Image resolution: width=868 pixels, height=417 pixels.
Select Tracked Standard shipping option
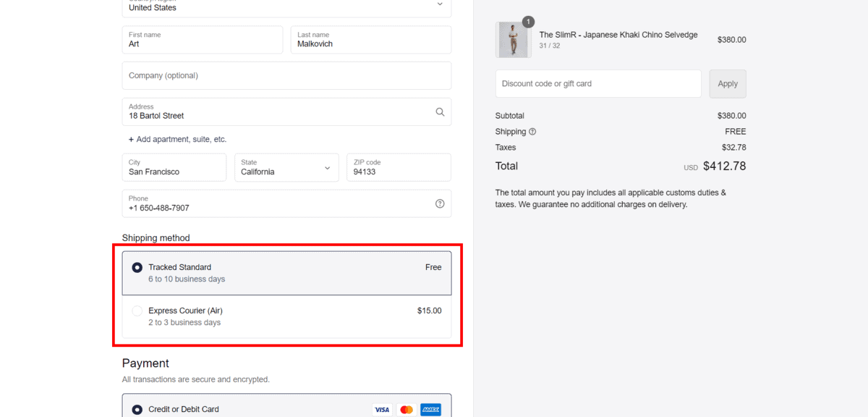click(137, 267)
